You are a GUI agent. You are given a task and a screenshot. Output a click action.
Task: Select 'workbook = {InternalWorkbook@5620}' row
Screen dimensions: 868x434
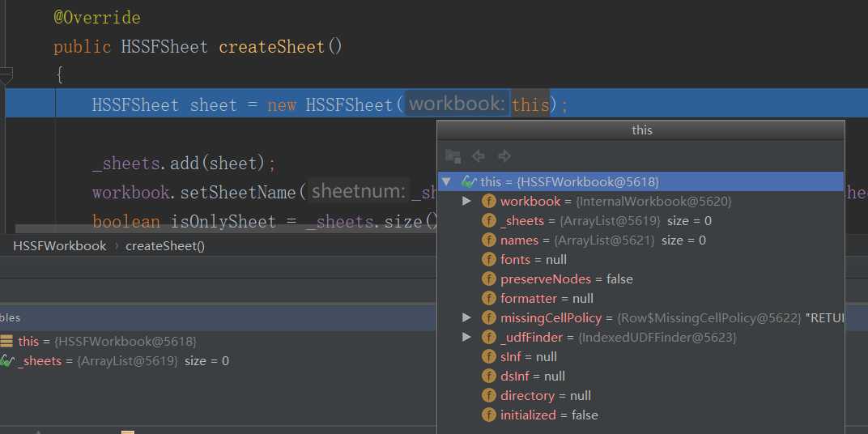click(x=641, y=202)
